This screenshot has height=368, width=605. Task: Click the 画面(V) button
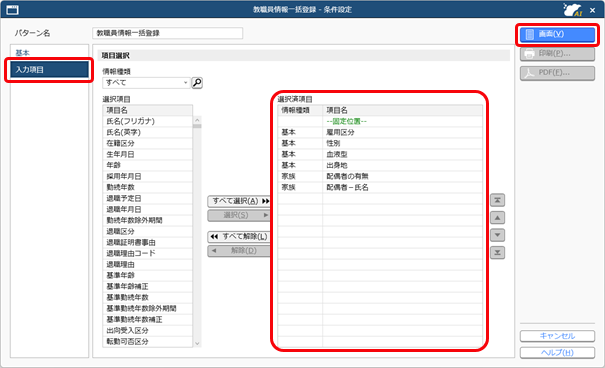(557, 34)
